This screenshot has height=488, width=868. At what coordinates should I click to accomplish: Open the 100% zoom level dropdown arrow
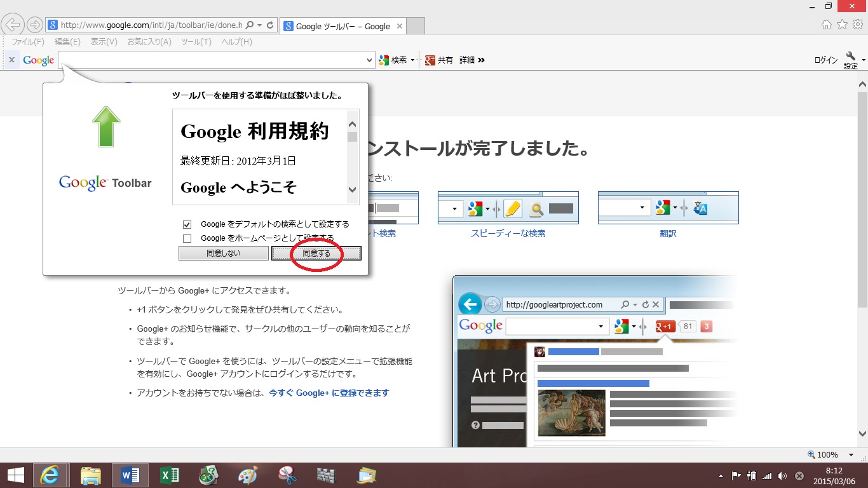tap(851, 455)
